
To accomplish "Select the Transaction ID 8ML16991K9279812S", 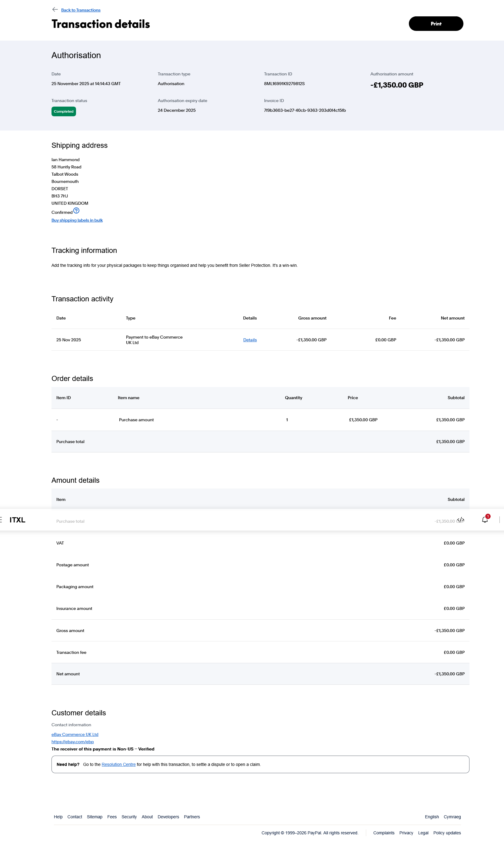I will click(x=284, y=84).
